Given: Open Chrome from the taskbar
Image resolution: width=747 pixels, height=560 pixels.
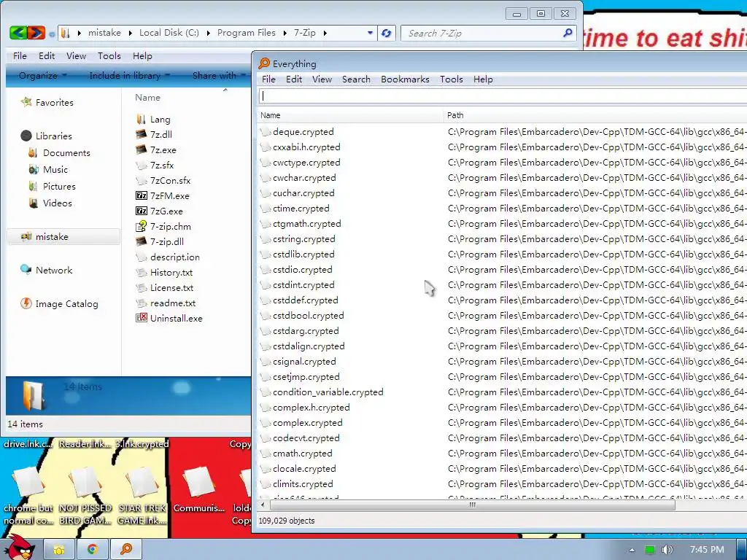Looking at the screenshot, I should pos(92,550).
